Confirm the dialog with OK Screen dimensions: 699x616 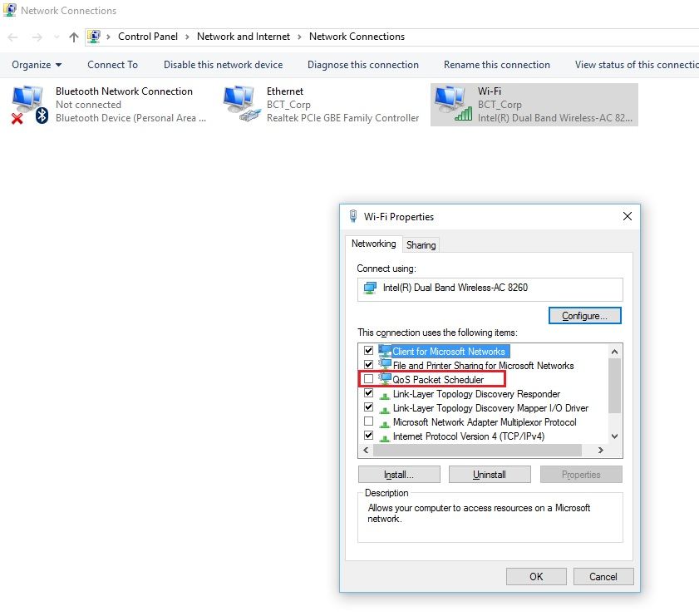tap(536, 577)
